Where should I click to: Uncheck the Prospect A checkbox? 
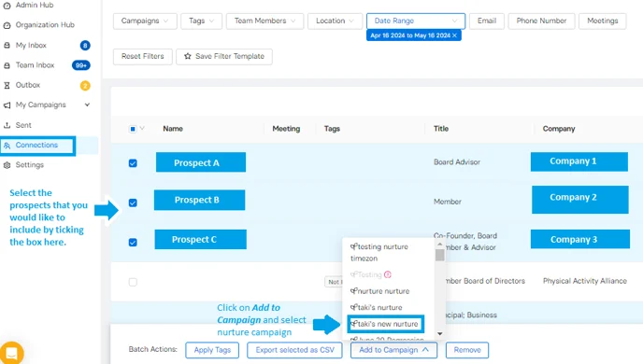pyautogui.click(x=133, y=163)
